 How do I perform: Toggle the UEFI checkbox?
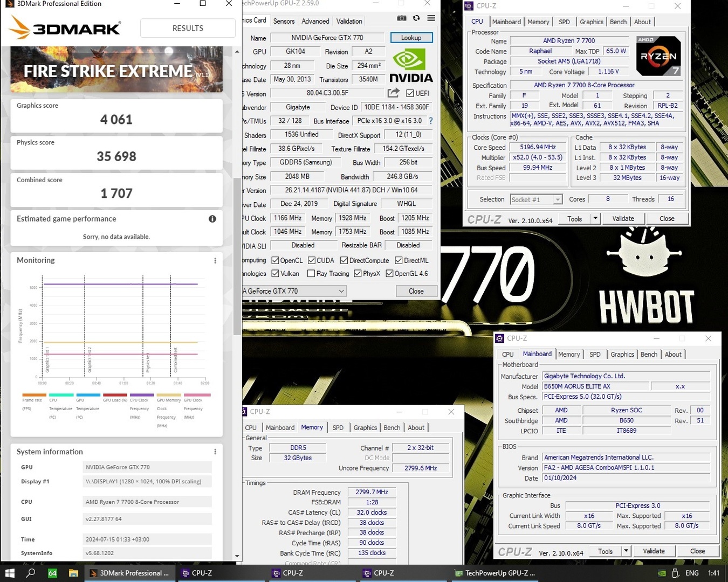(x=410, y=93)
